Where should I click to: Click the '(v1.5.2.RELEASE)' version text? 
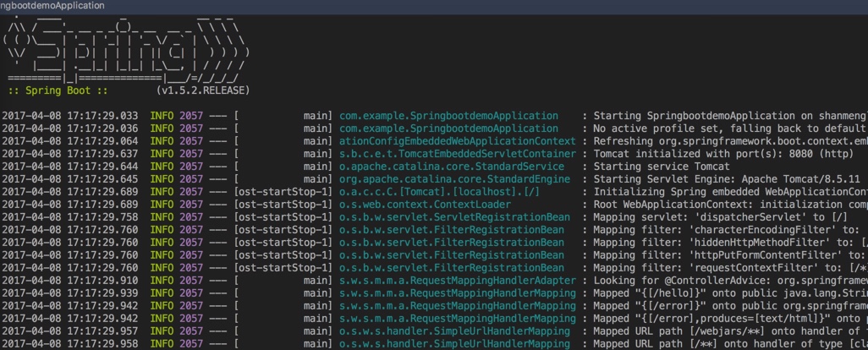[202, 90]
